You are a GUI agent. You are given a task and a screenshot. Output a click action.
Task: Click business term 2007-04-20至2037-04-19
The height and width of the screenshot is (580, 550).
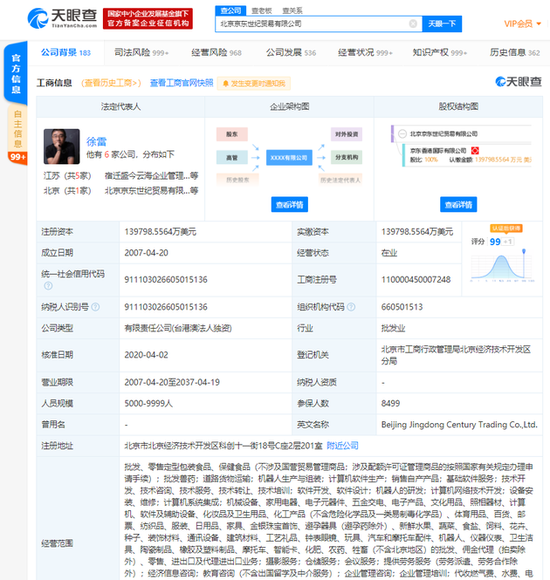172,382
